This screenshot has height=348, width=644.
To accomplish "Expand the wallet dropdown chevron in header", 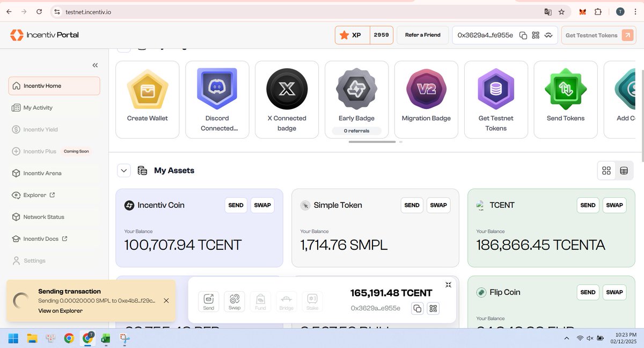I will click(548, 34).
